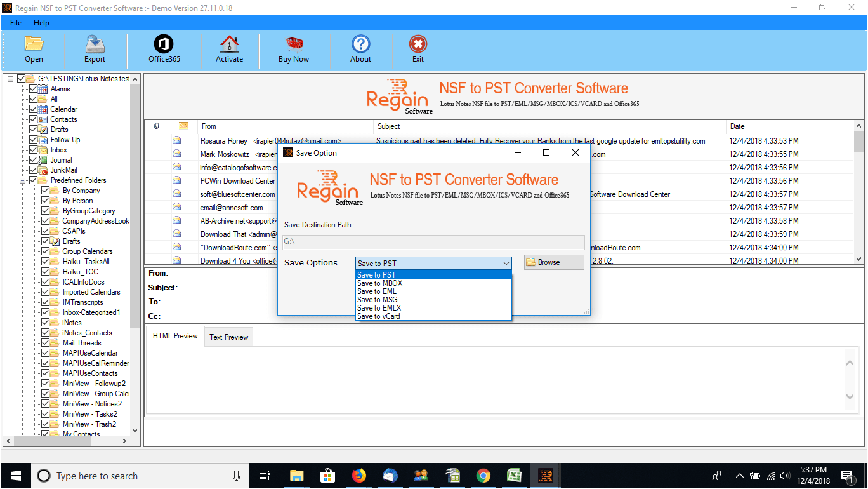Select the Imported Calendars folder
The height and width of the screenshot is (489, 868).
91,292
